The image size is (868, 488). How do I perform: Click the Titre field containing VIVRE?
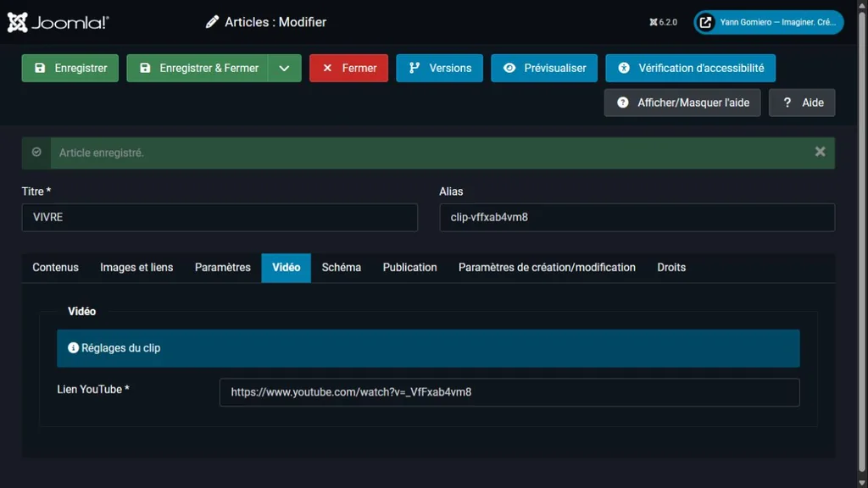point(220,218)
